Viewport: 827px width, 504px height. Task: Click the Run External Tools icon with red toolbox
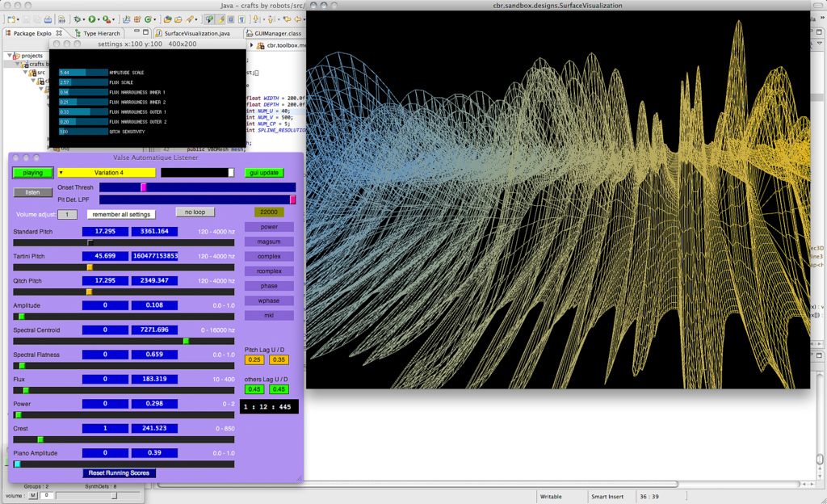click(107, 19)
